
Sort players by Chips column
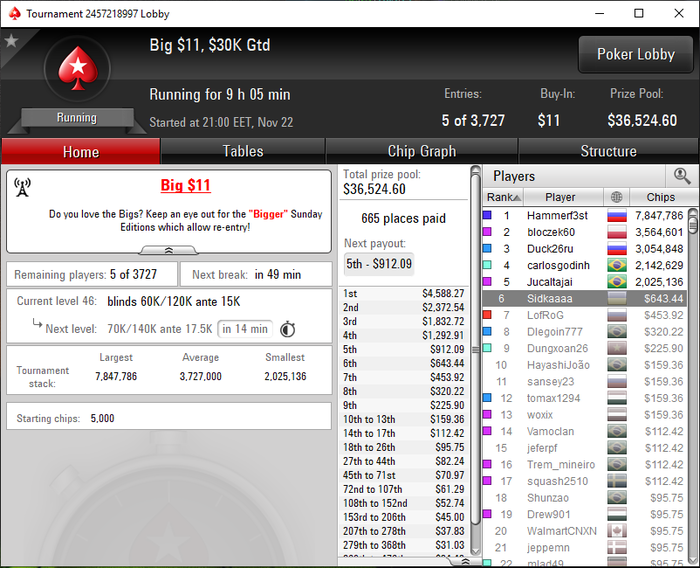click(660, 197)
